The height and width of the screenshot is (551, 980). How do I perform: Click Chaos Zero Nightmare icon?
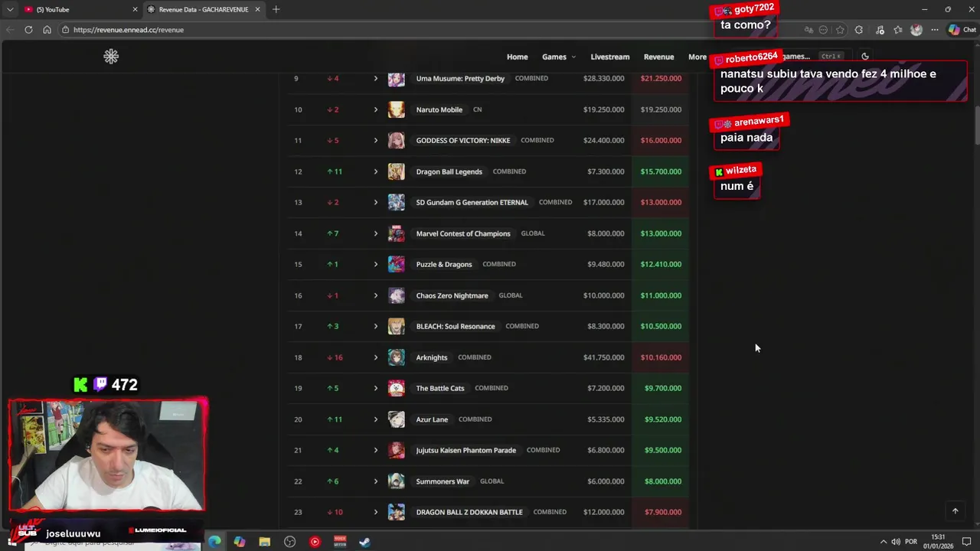click(396, 295)
